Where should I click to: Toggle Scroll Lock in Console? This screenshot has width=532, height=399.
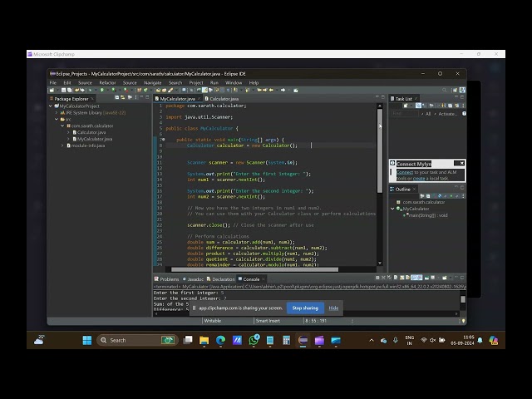pyautogui.click(x=402, y=278)
